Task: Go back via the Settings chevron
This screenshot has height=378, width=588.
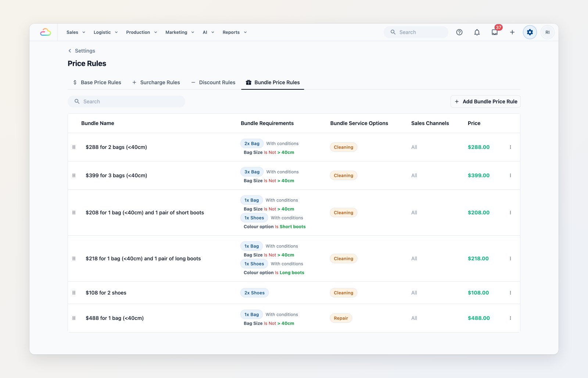Action: [x=70, y=51]
